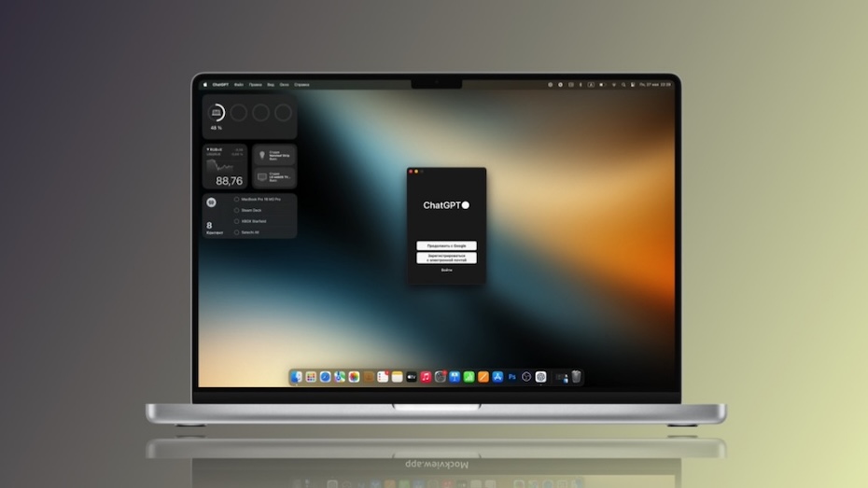Open the 'Файл' menu
The width and height of the screenshot is (868, 488).
tap(239, 85)
